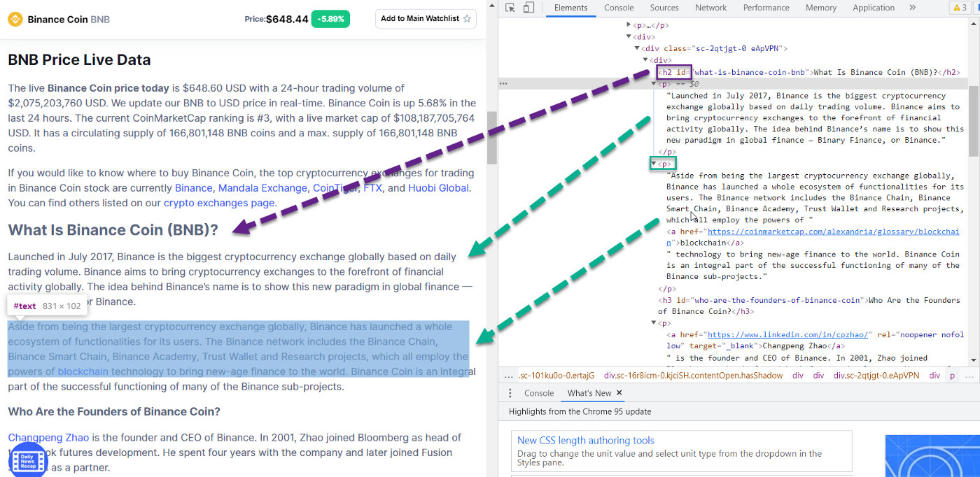Click the 'Who Are the Founders of Binance Coin?' heading
The image size is (980, 477).
point(114,411)
